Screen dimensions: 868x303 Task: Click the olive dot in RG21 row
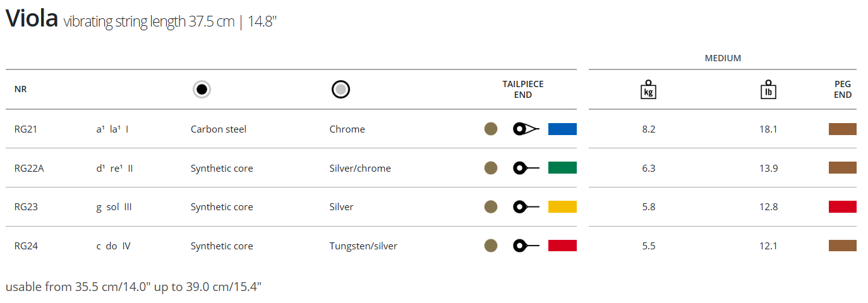click(x=491, y=129)
